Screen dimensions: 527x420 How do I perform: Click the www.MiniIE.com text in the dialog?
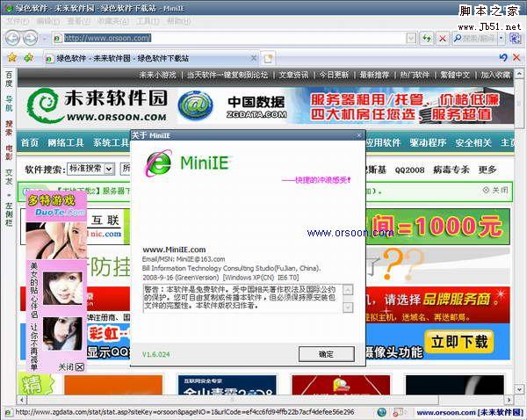[174, 250]
